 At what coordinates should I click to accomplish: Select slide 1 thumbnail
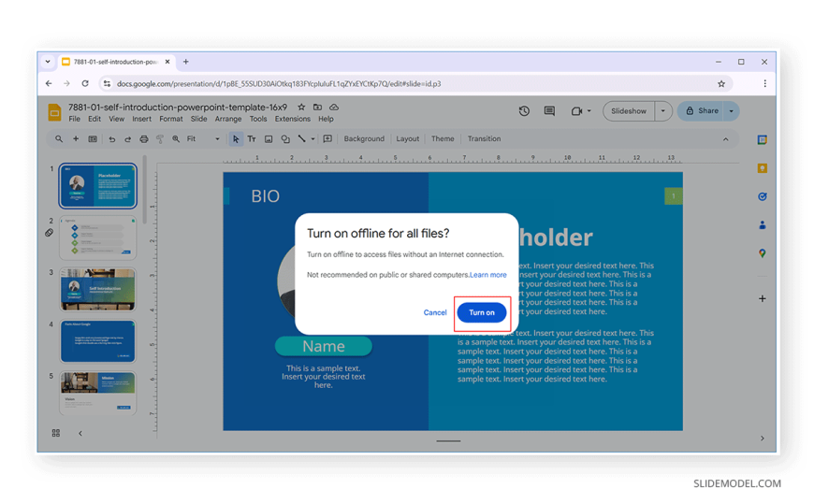tap(98, 186)
